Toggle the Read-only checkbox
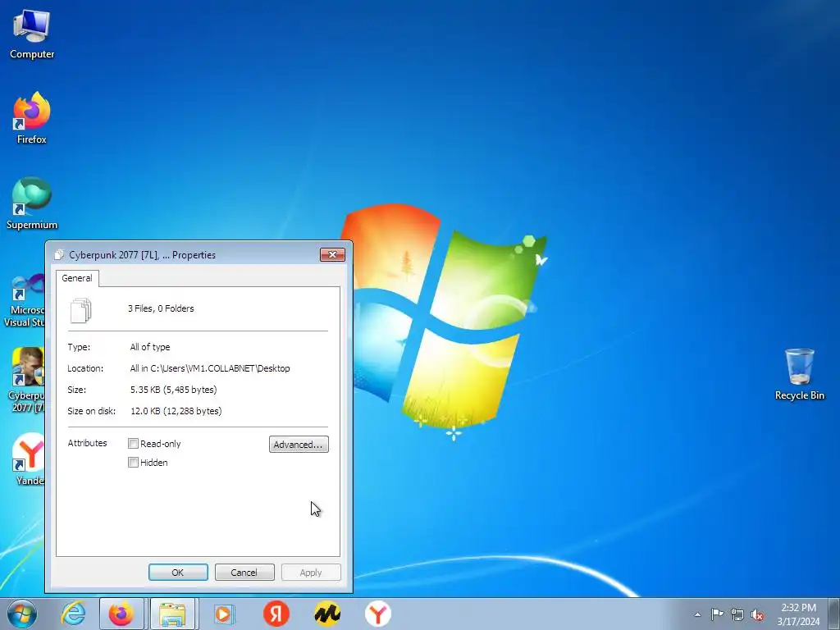Screen dimensions: 840x630 pyautogui.click(x=134, y=444)
